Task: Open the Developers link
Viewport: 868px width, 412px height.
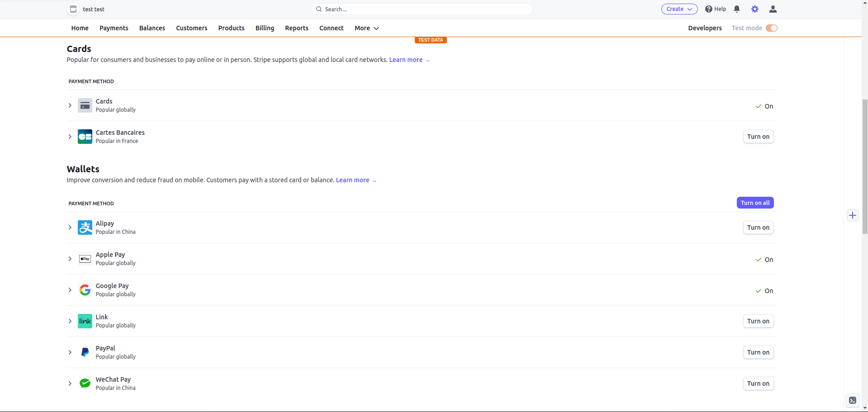Action: (705, 28)
